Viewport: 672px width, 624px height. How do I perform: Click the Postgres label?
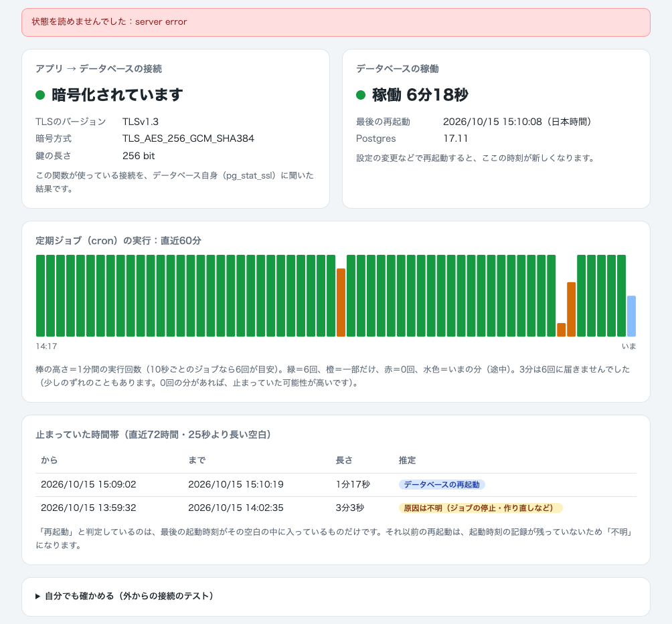tap(376, 138)
